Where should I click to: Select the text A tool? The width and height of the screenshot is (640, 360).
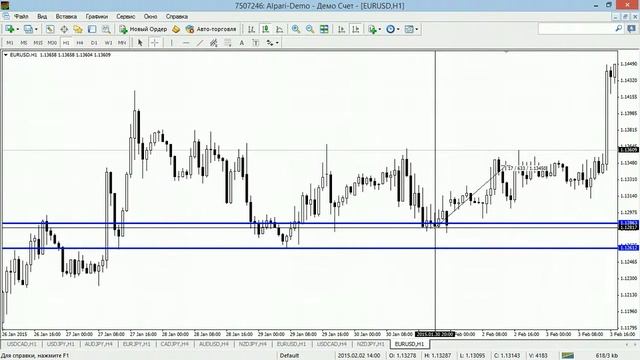(x=242, y=42)
